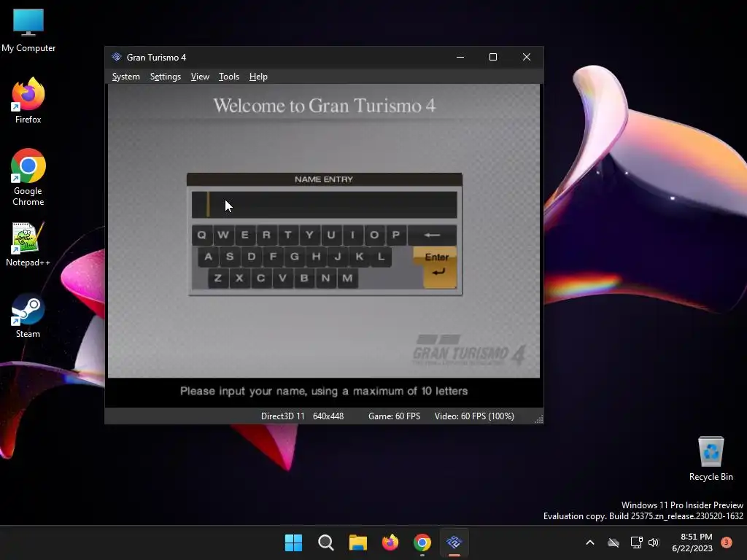Select the H key
747x560 pixels.
tap(316, 257)
